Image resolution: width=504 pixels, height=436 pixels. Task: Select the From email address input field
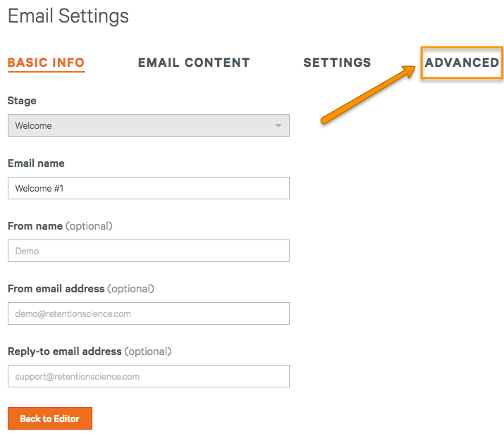(x=149, y=313)
